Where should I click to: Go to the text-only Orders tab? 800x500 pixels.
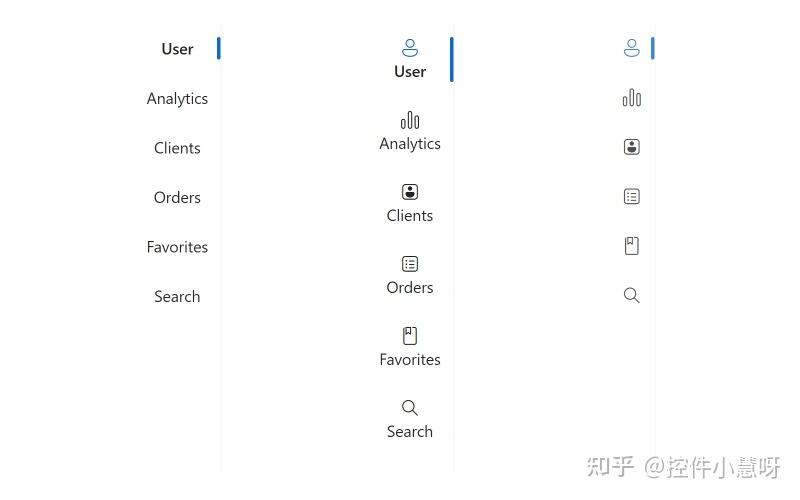coord(177,198)
